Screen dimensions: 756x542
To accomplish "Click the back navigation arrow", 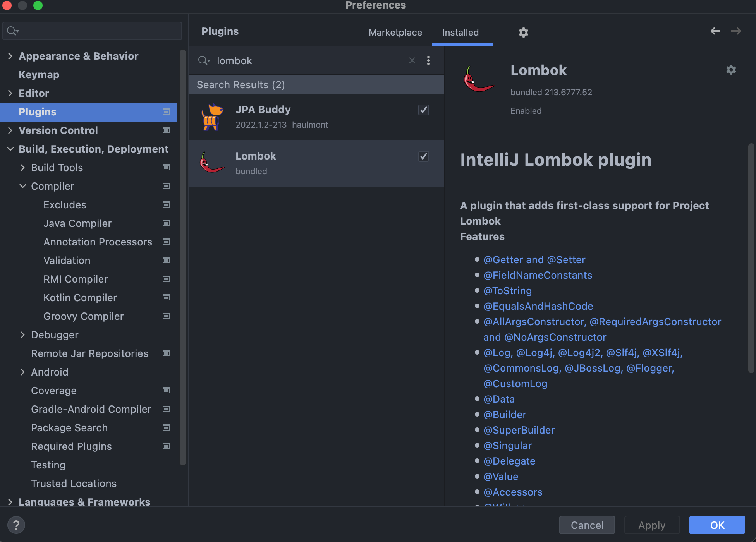I will [715, 31].
